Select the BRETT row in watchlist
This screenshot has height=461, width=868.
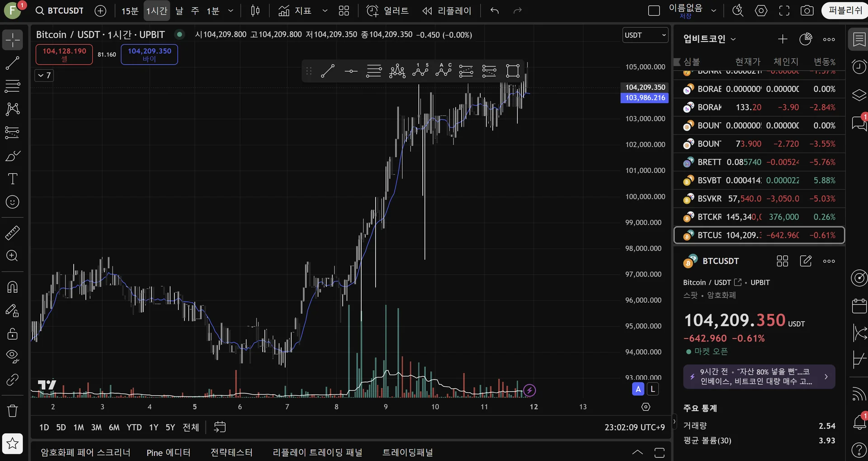pyautogui.click(x=759, y=162)
